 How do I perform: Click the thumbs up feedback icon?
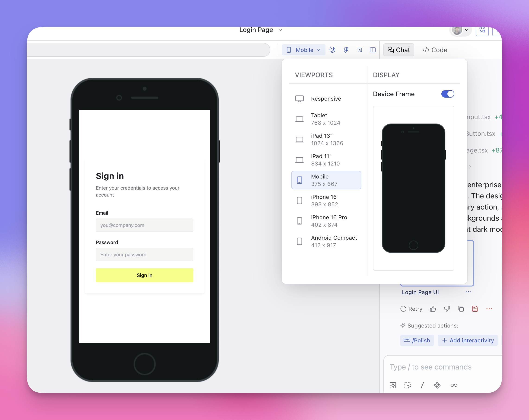[x=433, y=309]
